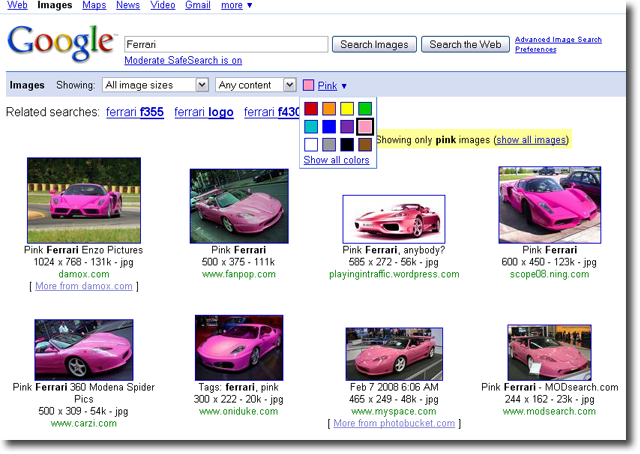
Task: Click More from photobucket.com link
Action: [x=394, y=423]
